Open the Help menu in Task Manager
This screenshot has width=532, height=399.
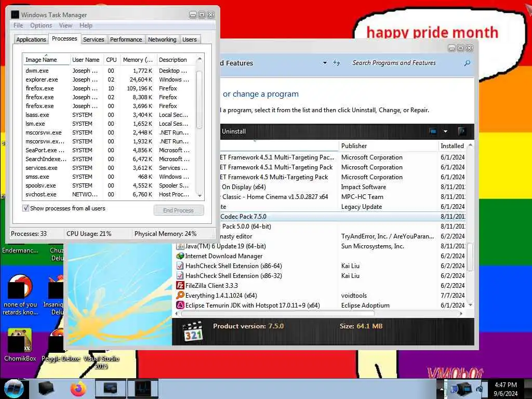[x=86, y=25]
